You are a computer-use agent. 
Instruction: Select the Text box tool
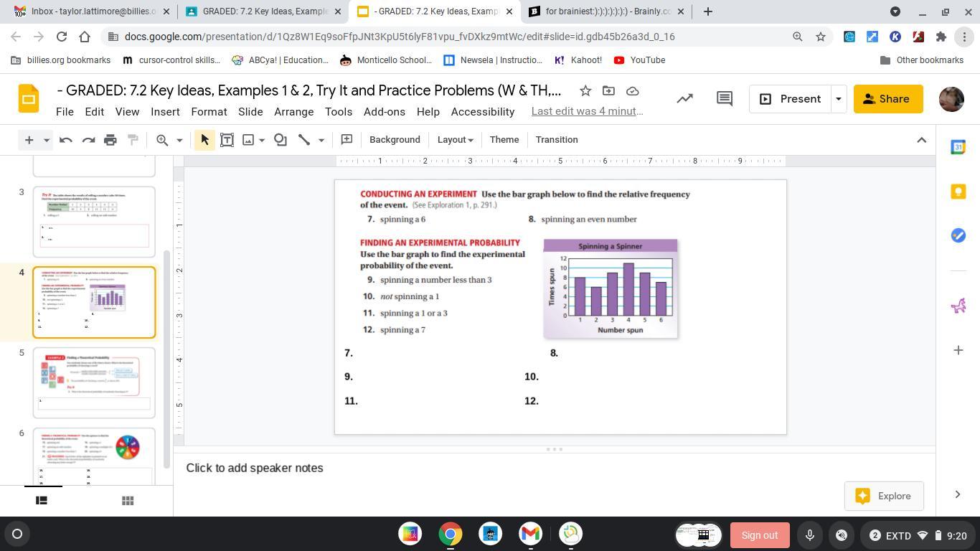pyautogui.click(x=227, y=140)
